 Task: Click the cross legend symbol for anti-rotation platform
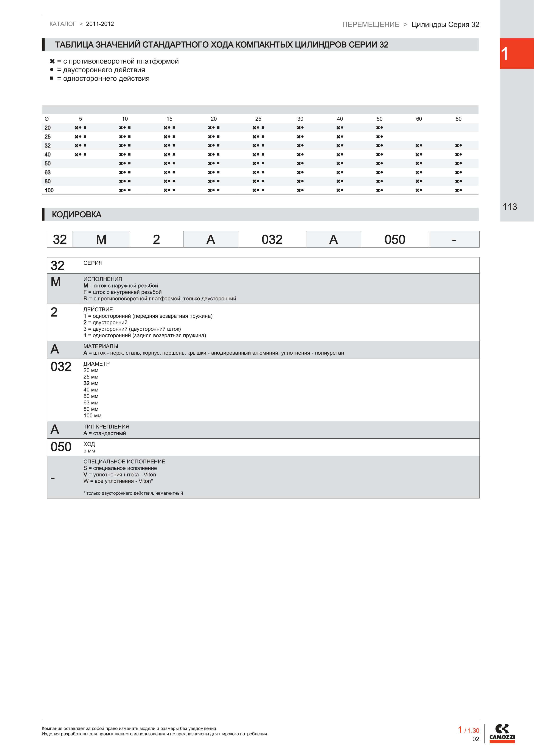(x=52, y=61)
